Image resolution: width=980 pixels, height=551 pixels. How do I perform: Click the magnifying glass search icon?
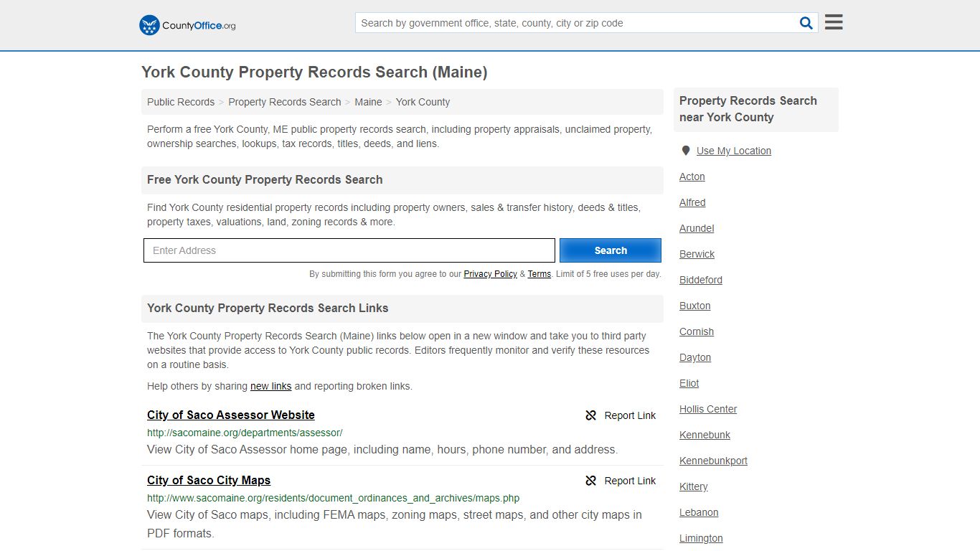[x=806, y=23]
